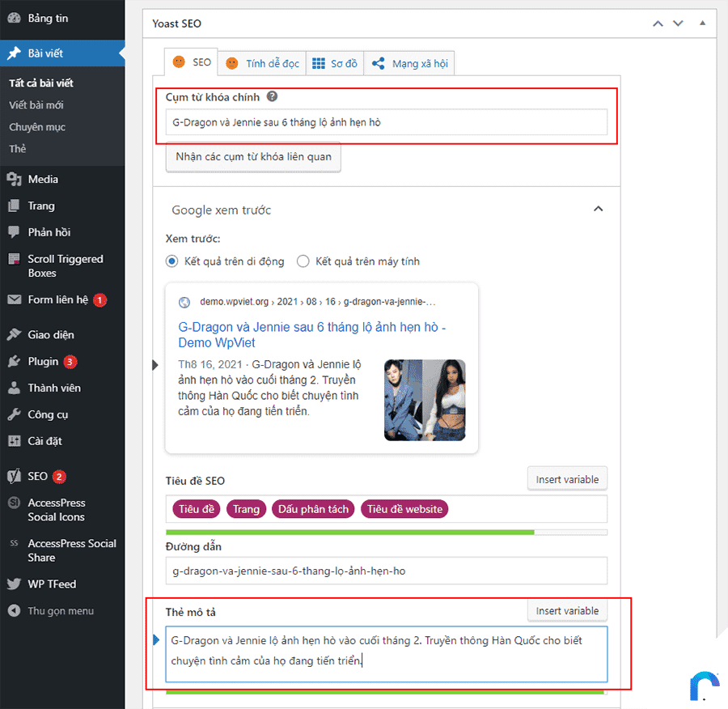Click the preview thumbnail of G-Dragon and Jennie
728x709 pixels.
(x=425, y=400)
